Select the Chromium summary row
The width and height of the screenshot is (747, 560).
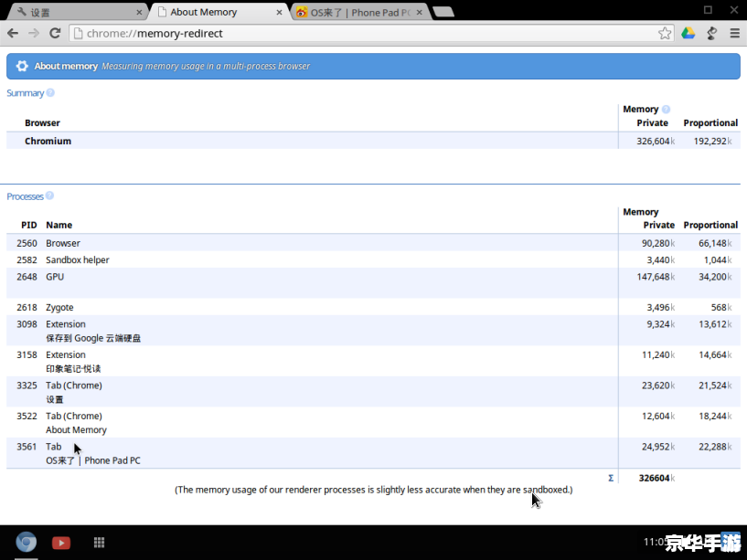pyautogui.click(x=373, y=141)
